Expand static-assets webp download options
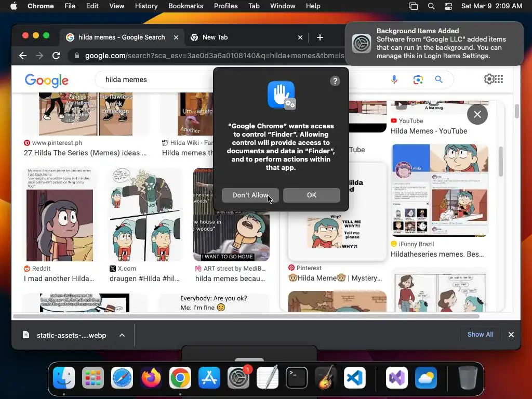 click(x=122, y=335)
